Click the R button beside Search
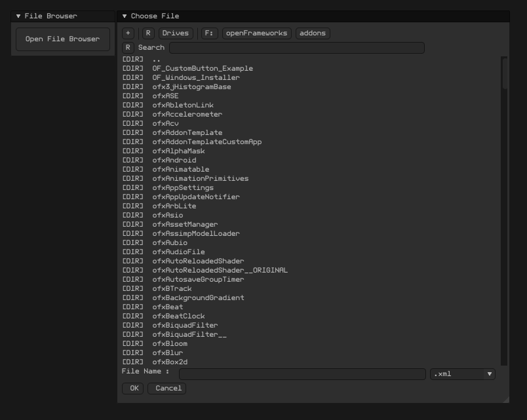Viewport: 527px width, 420px height. click(128, 48)
